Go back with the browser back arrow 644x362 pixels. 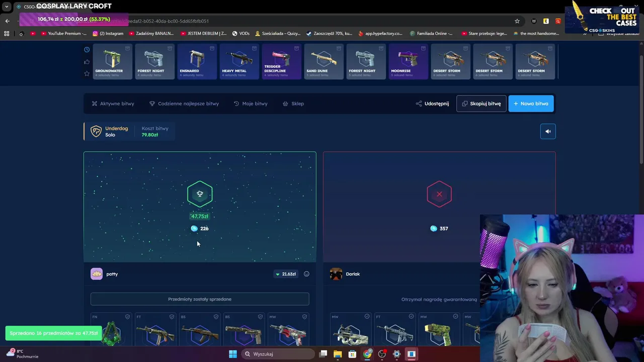[7, 21]
